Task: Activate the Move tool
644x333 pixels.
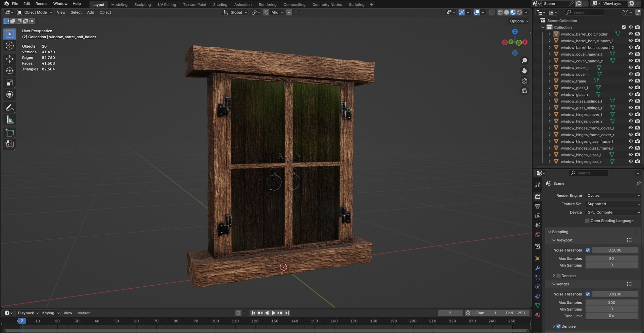Action: 10,59
